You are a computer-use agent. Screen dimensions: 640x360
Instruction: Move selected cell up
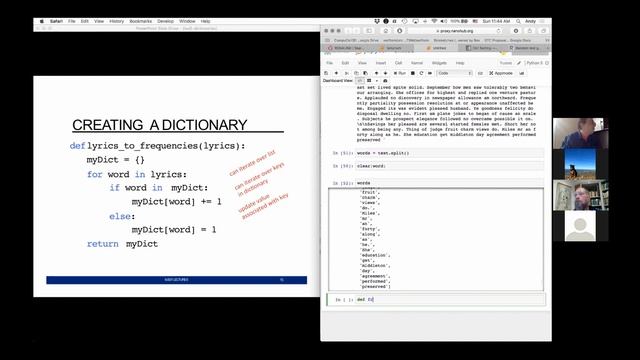click(x=376, y=73)
